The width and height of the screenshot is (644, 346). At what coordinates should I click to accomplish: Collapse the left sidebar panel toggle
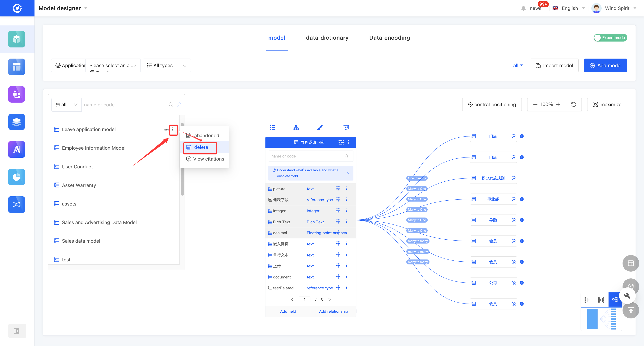[x=16, y=331]
